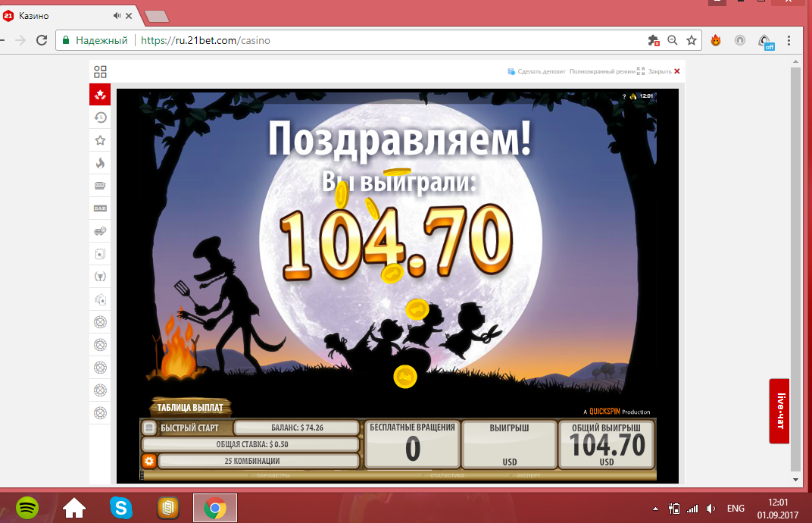Viewport: 812px width, 523px height.
Task: Open Эксперт tab in game footer
Action: coord(526,475)
